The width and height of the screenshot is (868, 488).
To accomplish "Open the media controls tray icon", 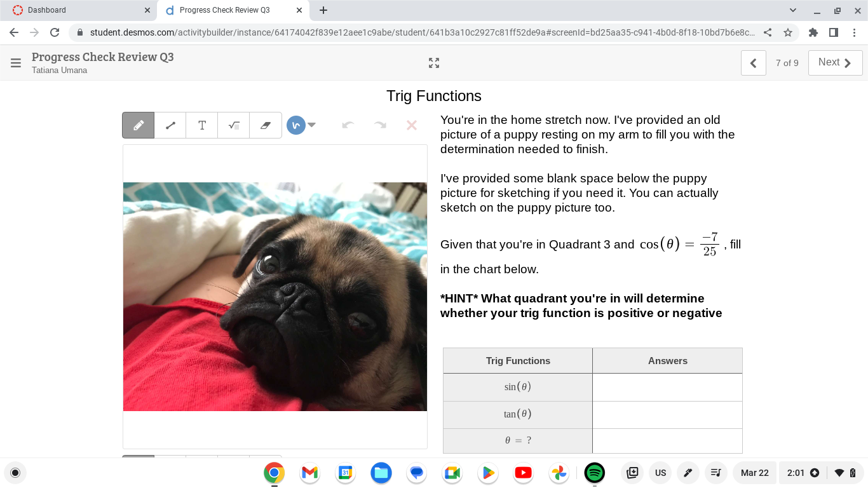I will click(715, 473).
